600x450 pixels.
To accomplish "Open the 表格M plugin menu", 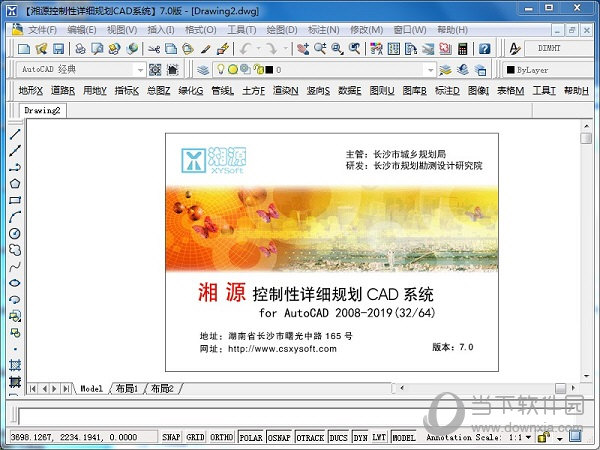I will click(x=510, y=91).
